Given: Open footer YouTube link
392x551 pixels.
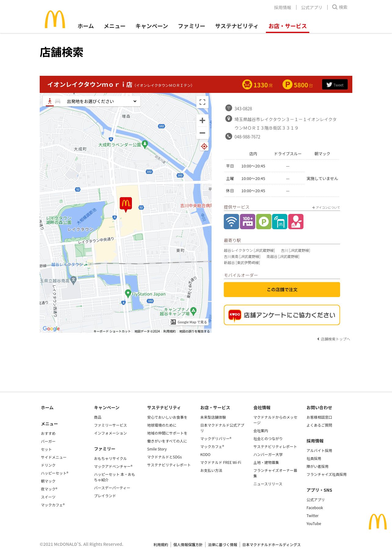Looking at the screenshot, I should [314, 523].
